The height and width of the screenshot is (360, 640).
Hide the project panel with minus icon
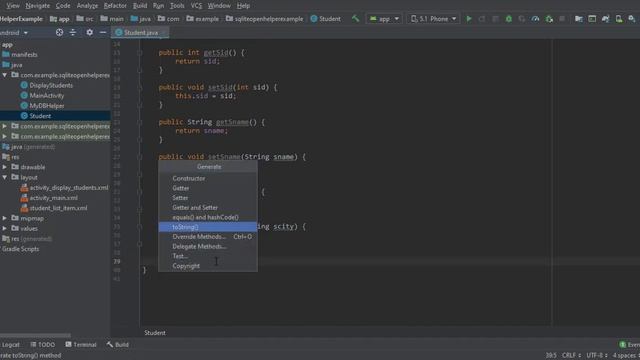click(103, 32)
